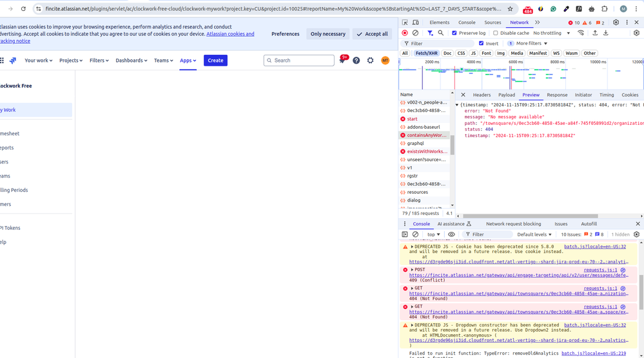Viewport: 644px width, 358px height.
Task: Open the Headers tab of the request
Action: coord(482,95)
